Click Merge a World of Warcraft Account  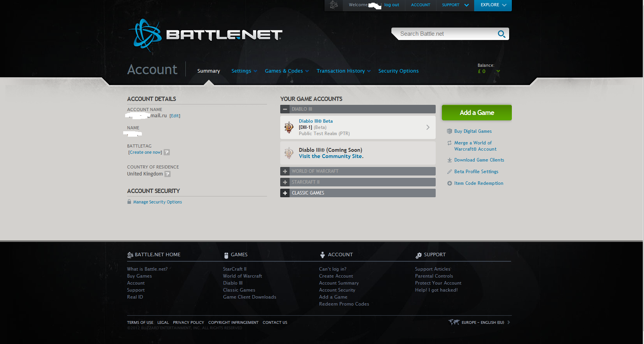tap(475, 146)
